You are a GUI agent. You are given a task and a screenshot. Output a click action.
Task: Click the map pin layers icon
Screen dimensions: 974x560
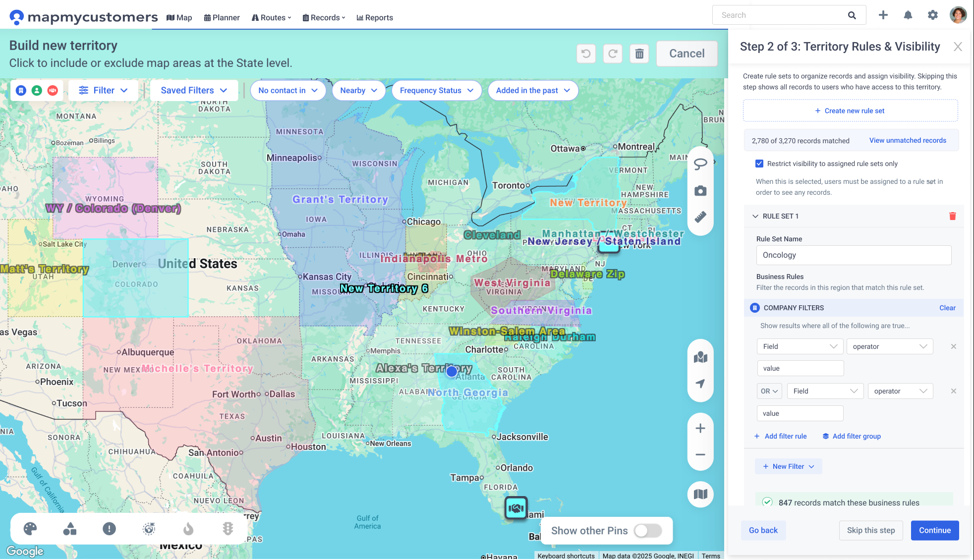pyautogui.click(x=700, y=357)
